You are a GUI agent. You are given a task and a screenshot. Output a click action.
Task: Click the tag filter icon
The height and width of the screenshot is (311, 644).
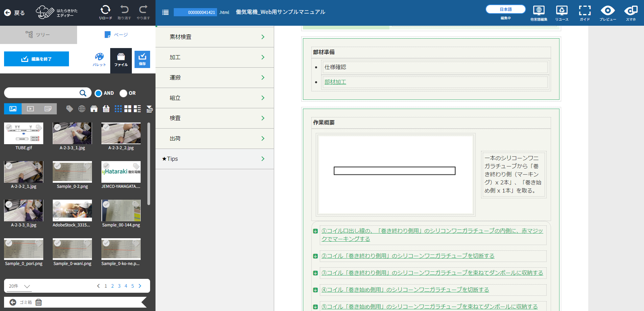(x=70, y=109)
